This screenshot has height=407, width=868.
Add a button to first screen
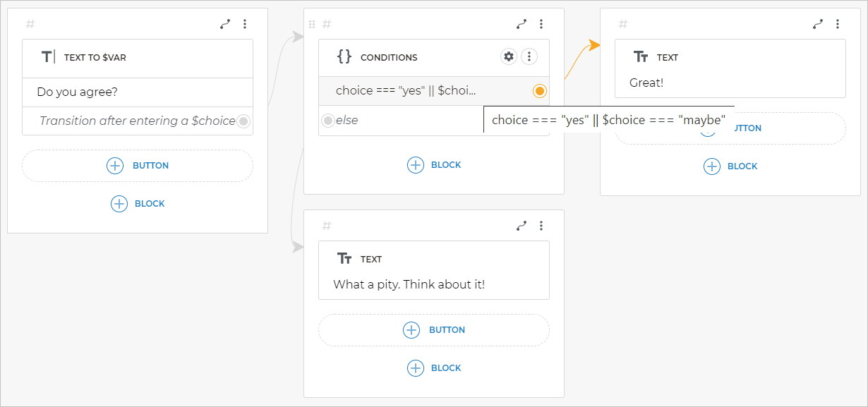[138, 166]
